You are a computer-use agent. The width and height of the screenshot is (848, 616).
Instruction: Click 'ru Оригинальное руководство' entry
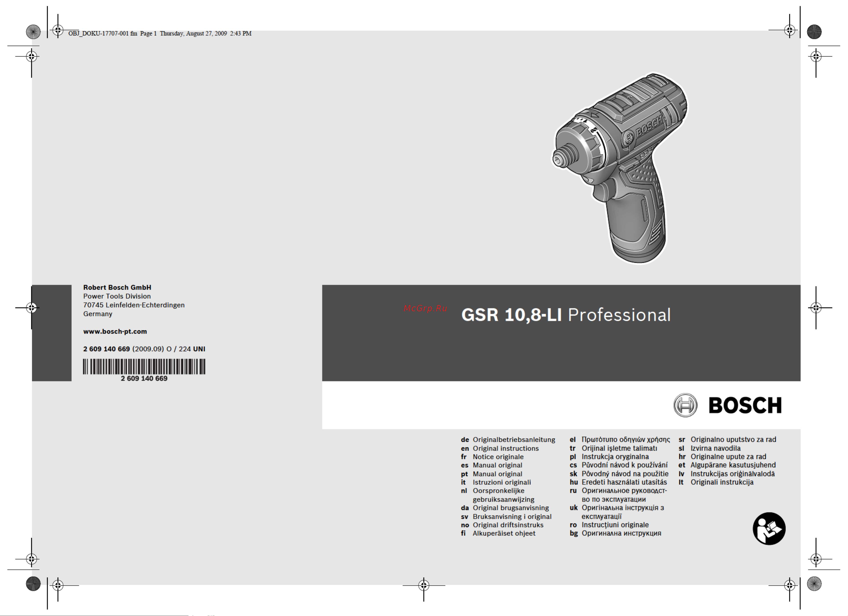coord(618,495)
